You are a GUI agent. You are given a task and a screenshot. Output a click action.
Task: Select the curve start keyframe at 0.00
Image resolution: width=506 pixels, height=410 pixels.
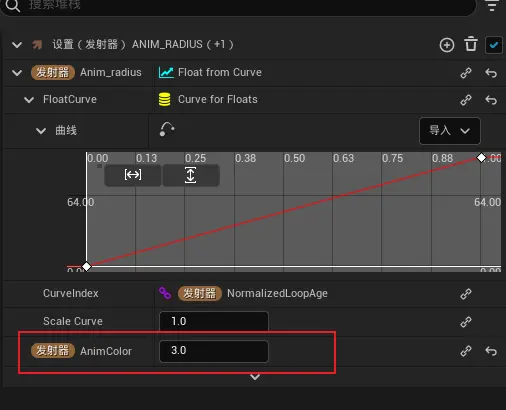tap(86, 266)
